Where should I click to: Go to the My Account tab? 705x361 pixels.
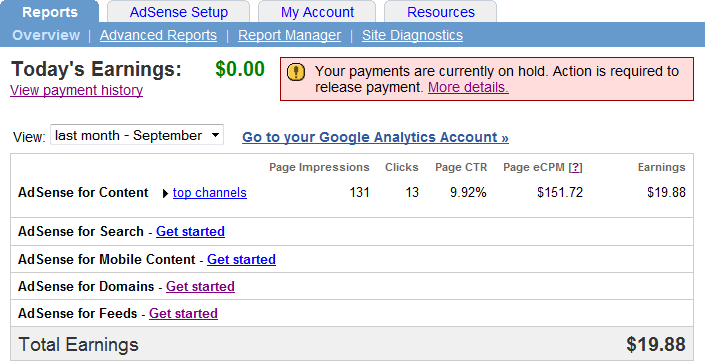tap(317, 12)
